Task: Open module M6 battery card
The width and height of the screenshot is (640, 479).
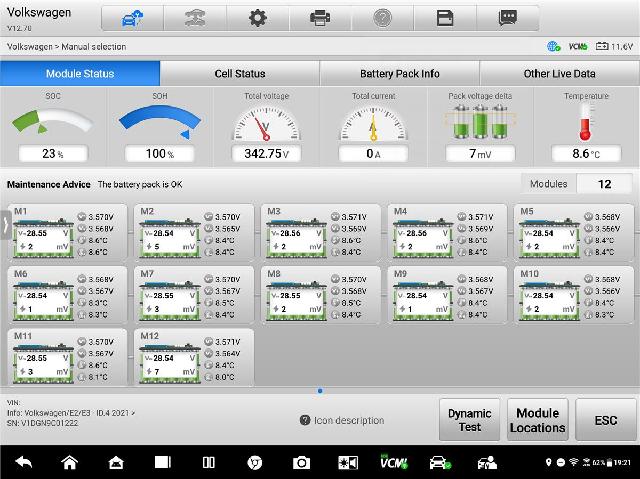Action: tap(67, 295)
